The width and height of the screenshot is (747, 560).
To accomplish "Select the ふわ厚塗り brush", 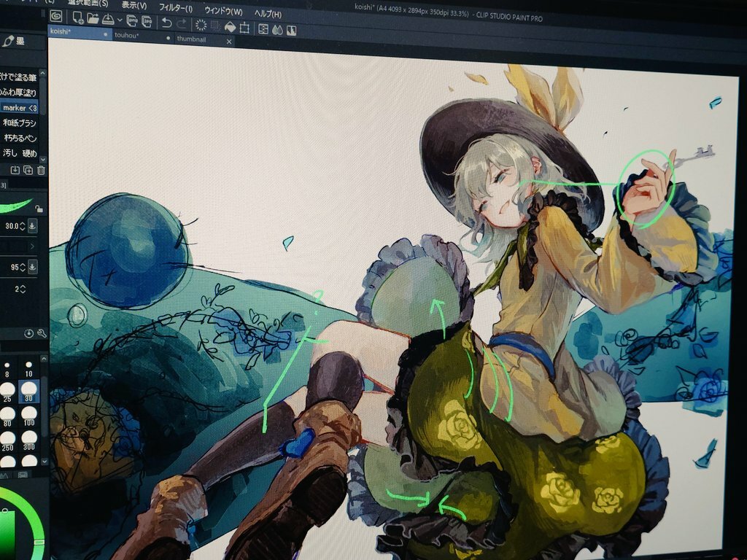I will [x=19, y=93].
